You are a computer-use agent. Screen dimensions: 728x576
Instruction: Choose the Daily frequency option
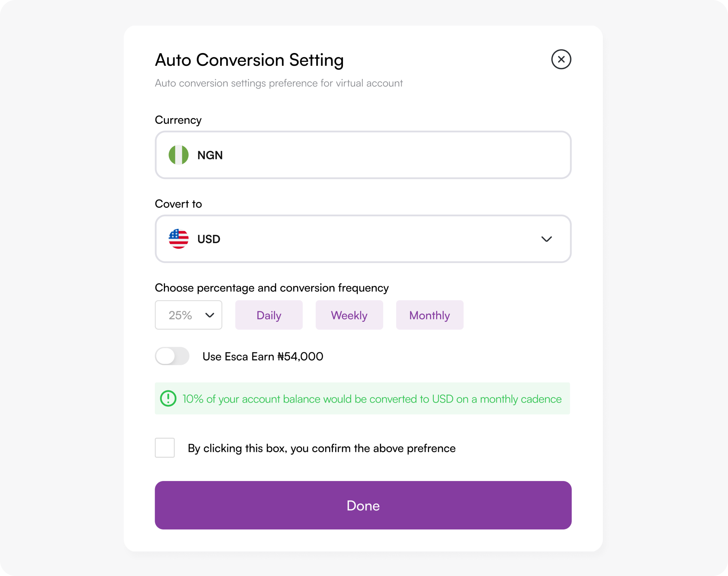pos(269,315)
